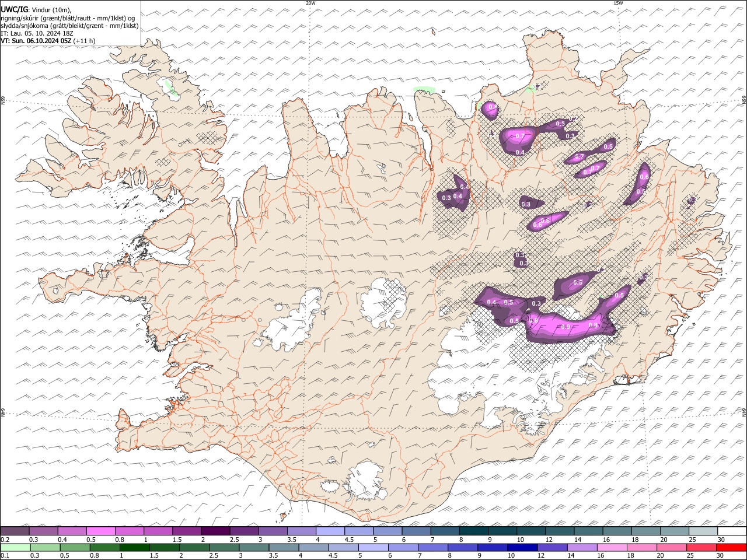Click the 'IT: Lau. 05. 10. 2024 18Z' line
This screenshot has height=560, width=747.
point(37,33)
